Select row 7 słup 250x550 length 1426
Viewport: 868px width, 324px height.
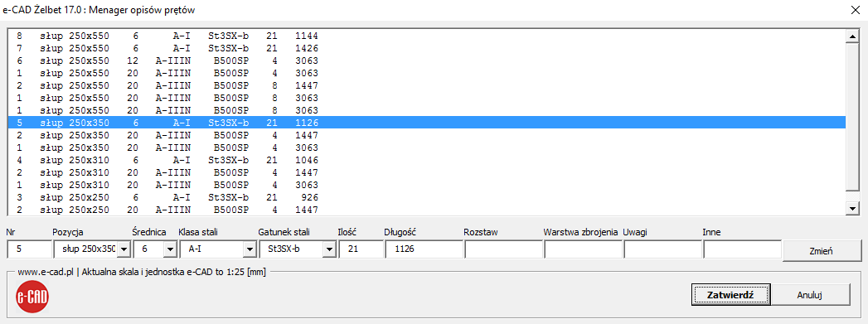[426, 48]
